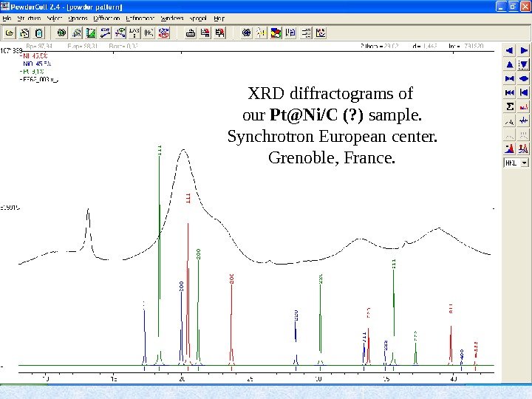Click the black dotted pattern side button
The width and height of the screenshot is (532, 399).
pos(509,120)
